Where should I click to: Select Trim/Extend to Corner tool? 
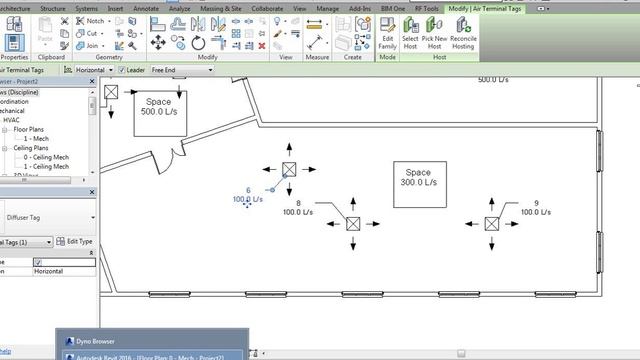(x=219, y=42)
